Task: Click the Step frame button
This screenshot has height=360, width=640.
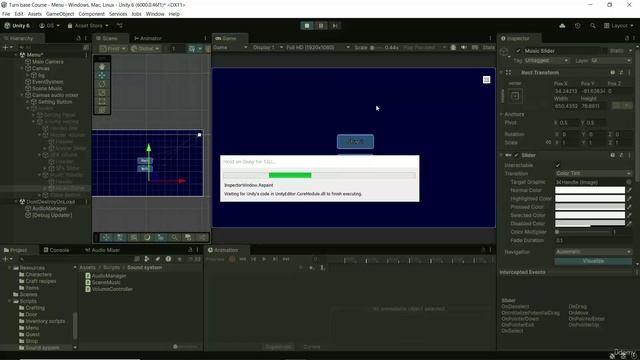Action: point(335,26)
